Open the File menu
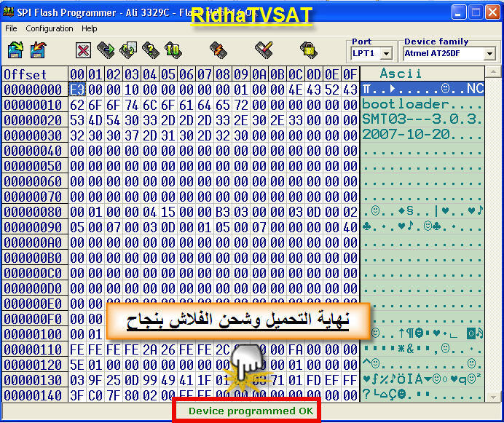The height and width of the screenshot is (423, 504). [11, 28]
